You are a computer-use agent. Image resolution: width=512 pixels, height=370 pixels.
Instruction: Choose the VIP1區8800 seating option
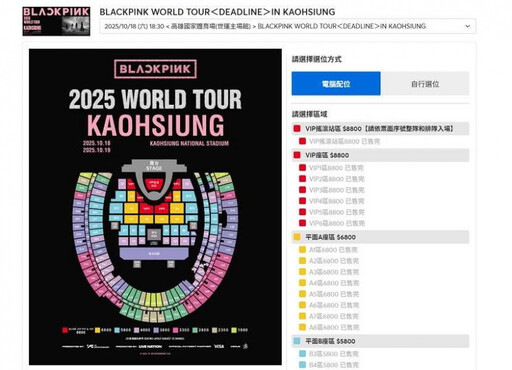(336, 168)
